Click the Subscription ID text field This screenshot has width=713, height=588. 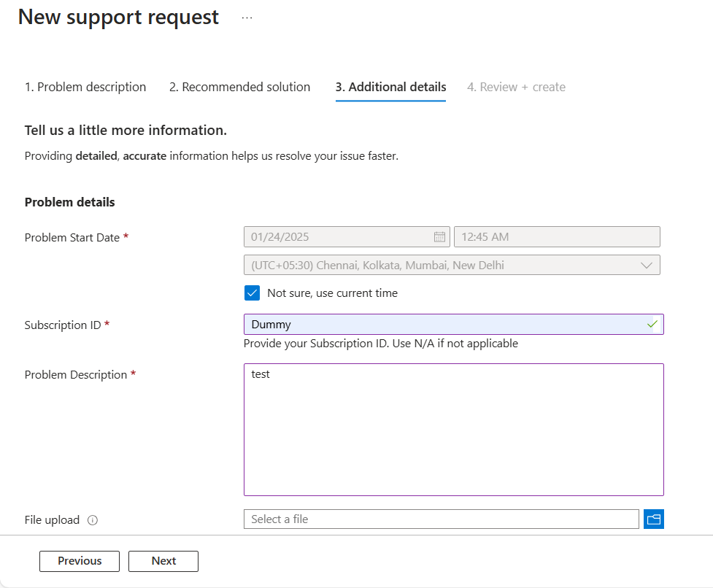pos(445,325)
